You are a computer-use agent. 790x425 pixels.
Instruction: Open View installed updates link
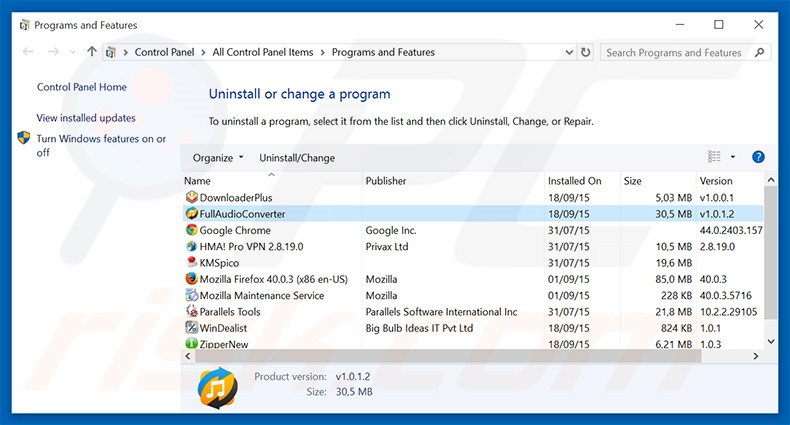pyautogui.click(x=86, y=118)
